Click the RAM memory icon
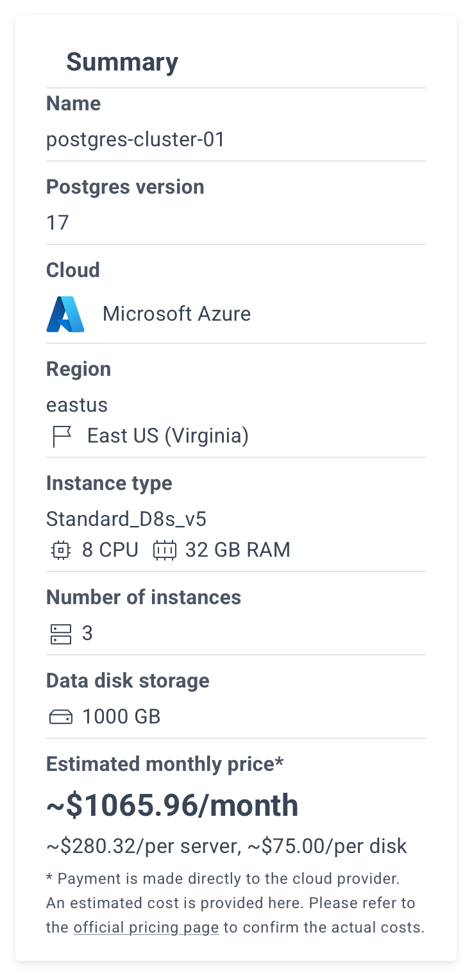The height and width of the screenshot is (980, 472). (x=164, y=550)
